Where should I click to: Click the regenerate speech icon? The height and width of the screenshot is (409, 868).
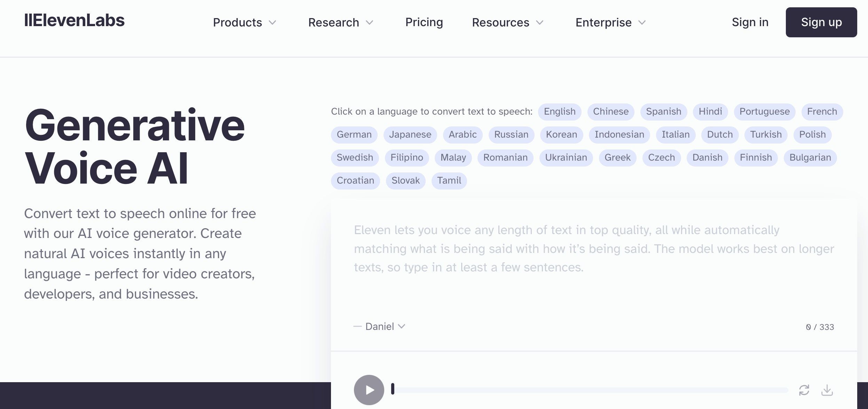pos(804,390)
